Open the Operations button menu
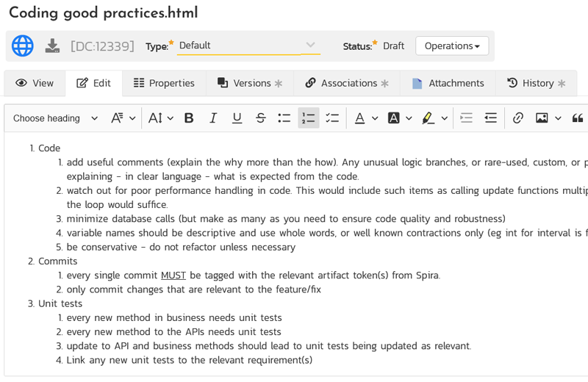The width and height of the screenshot is (588, 382). [x=452, y=46]
